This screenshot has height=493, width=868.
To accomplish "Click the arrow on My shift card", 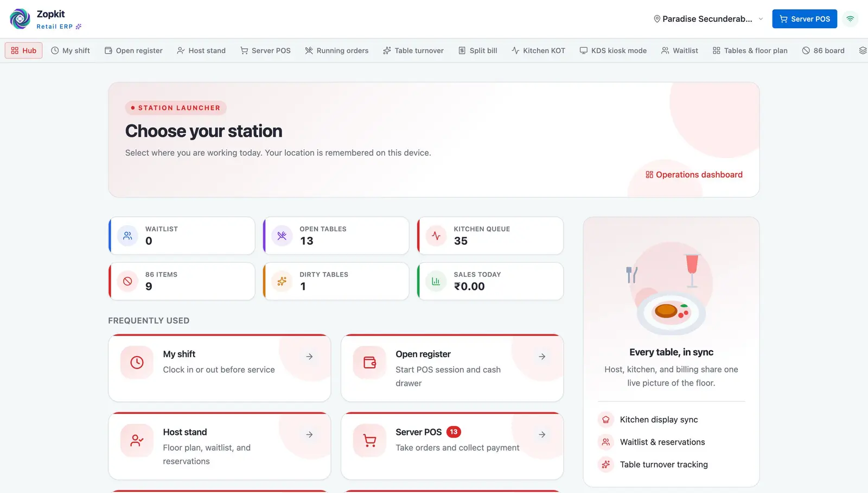I will [x=309, y=357].
